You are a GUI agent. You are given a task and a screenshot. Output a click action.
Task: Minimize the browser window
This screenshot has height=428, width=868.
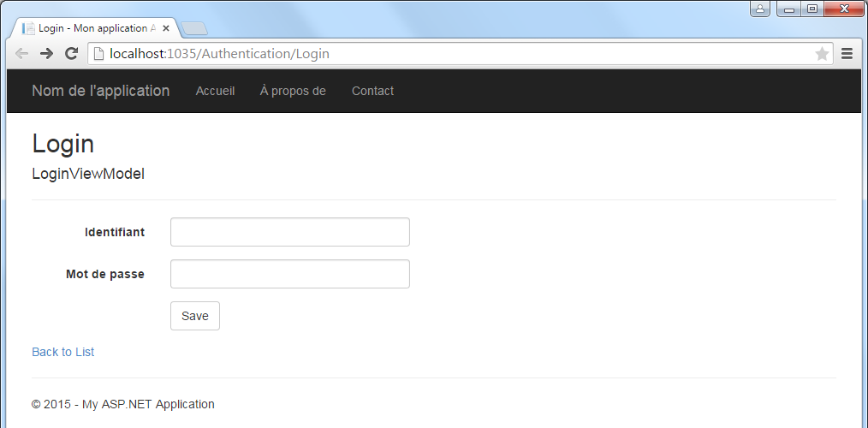pyautogui.click(x=789, y=9)
